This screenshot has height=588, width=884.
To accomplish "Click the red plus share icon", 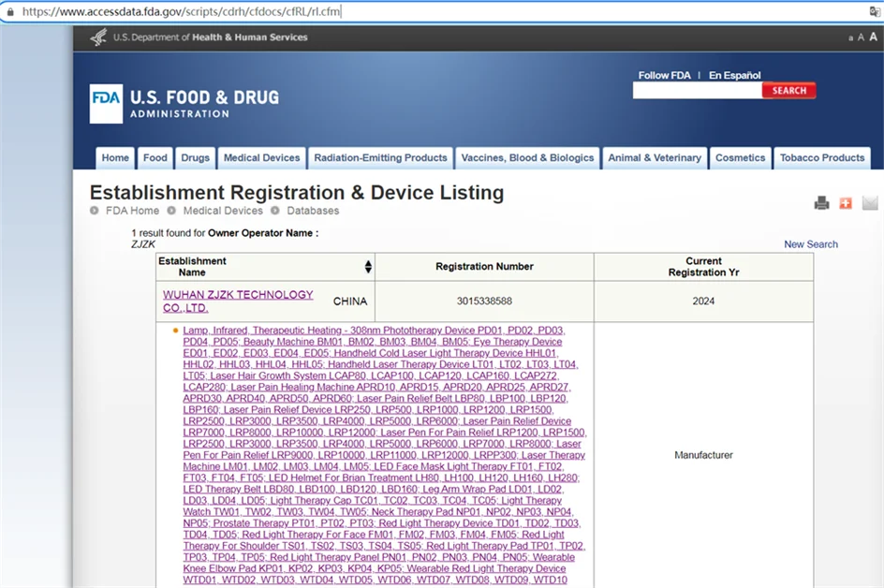I will pyautogui.click(x=846, y=203).
